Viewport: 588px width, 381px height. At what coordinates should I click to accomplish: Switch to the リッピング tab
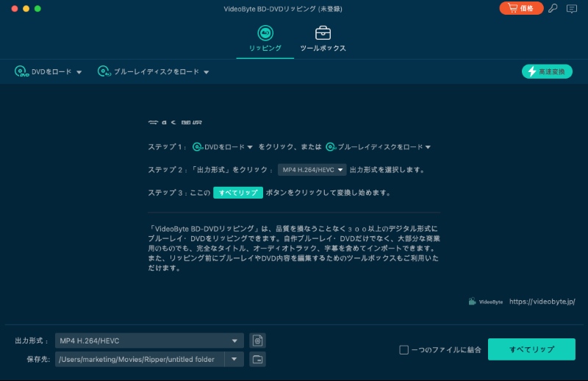pos(265,39)
